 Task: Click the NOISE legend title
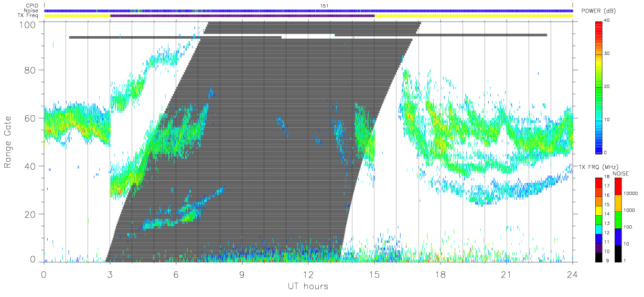coord(621,173)
